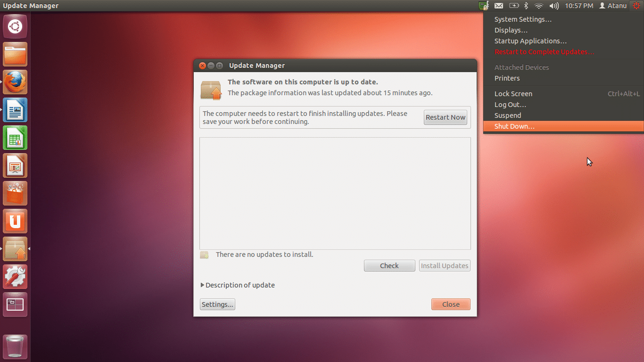Click the orange Close button in Update Manager

[451, 304]
